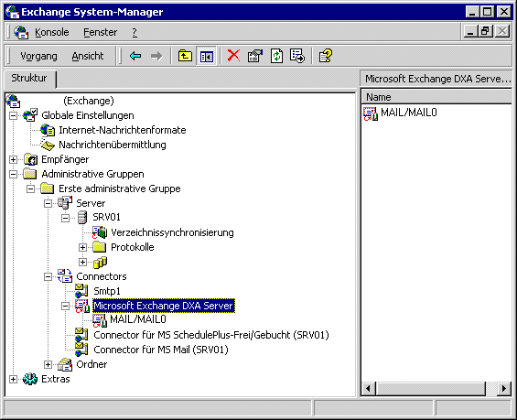Screen dimensions: 517x420
Task: Click the Connectors icon
Action: tap(65, 276)
